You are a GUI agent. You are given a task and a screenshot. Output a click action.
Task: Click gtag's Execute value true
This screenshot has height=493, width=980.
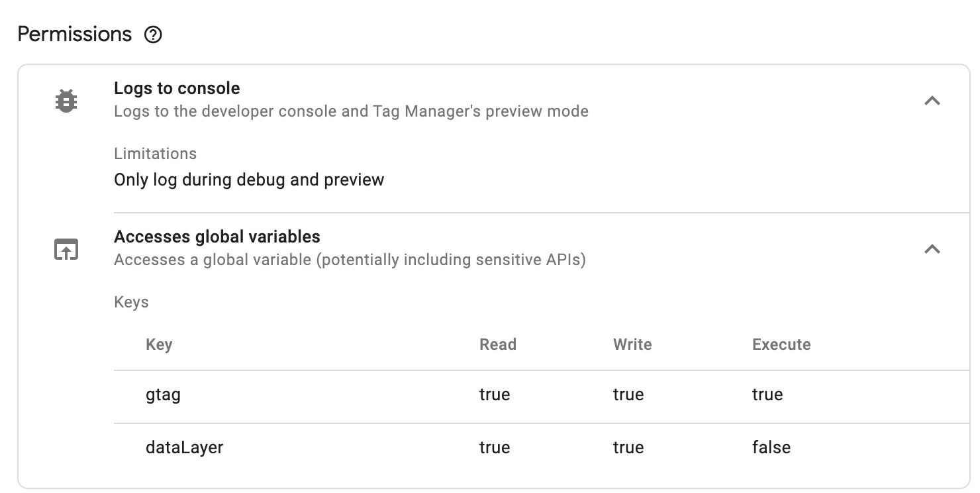coord(767,395)
